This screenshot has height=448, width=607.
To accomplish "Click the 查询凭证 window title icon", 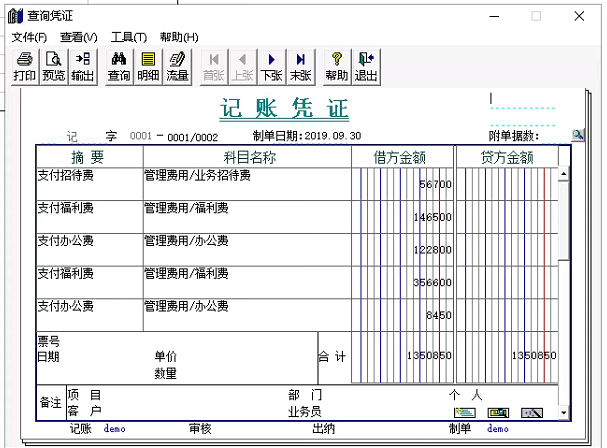I will click(x=16, y=16).
